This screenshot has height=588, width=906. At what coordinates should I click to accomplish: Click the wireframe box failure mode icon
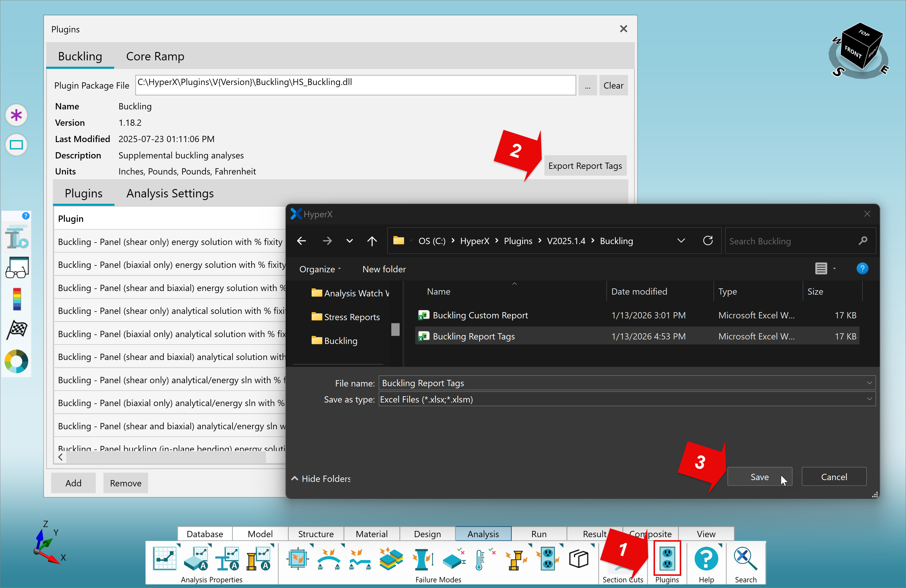[x=579, y=559]
